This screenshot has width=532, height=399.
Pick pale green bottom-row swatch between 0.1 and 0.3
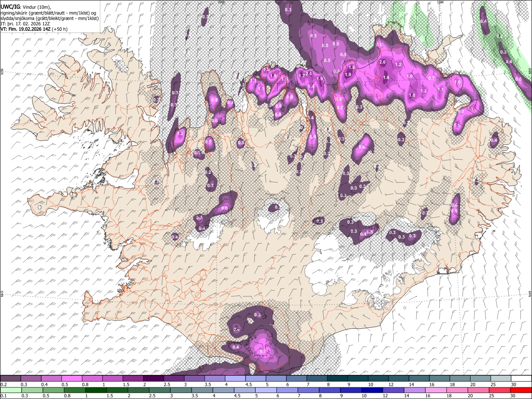click(11, 390)
